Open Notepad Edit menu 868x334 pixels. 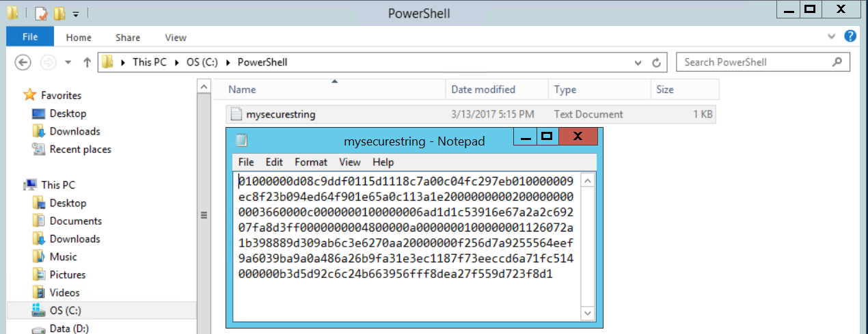click(274, 162)
